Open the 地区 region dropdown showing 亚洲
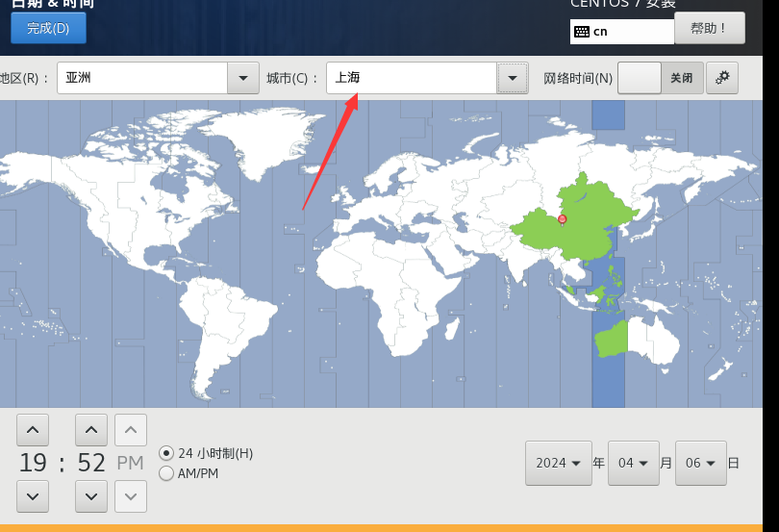 158,78
